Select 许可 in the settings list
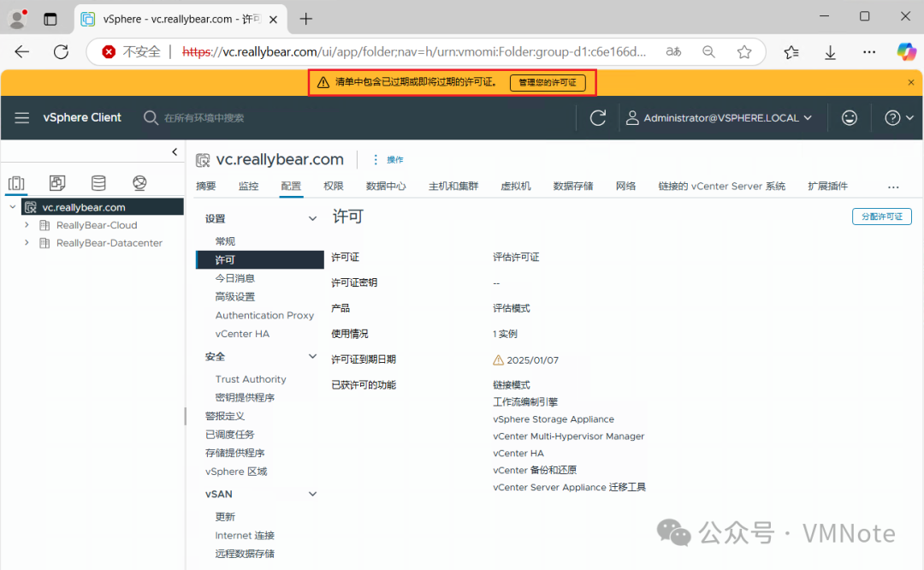 point(260,260)
